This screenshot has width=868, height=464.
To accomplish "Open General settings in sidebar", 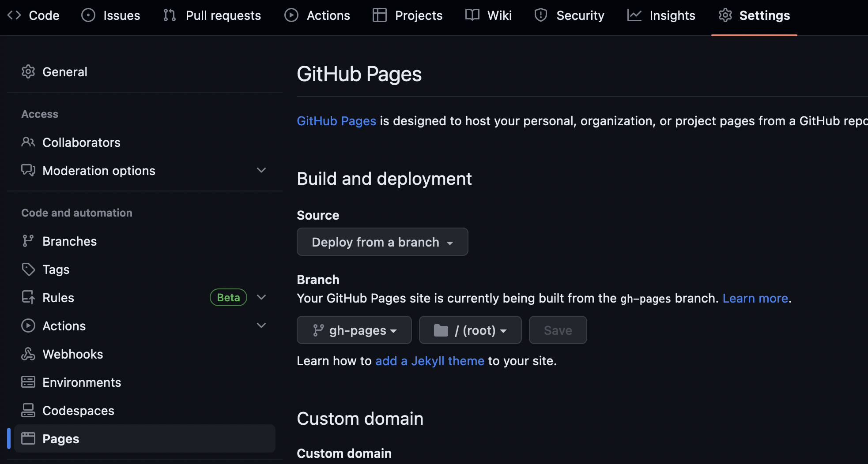I will tap(145, 71).
